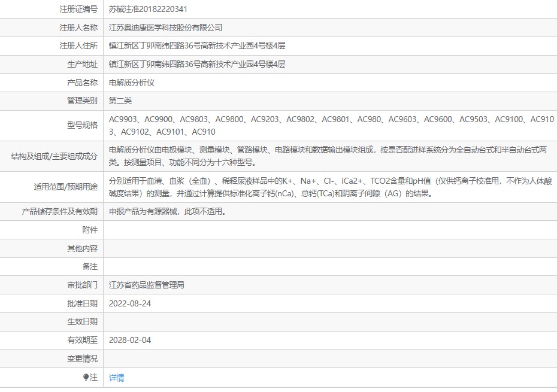Image resolution: width=557 pixels, height=392 pixels.
Task: Click the 其他内容 label
Action: coord(83,248)
